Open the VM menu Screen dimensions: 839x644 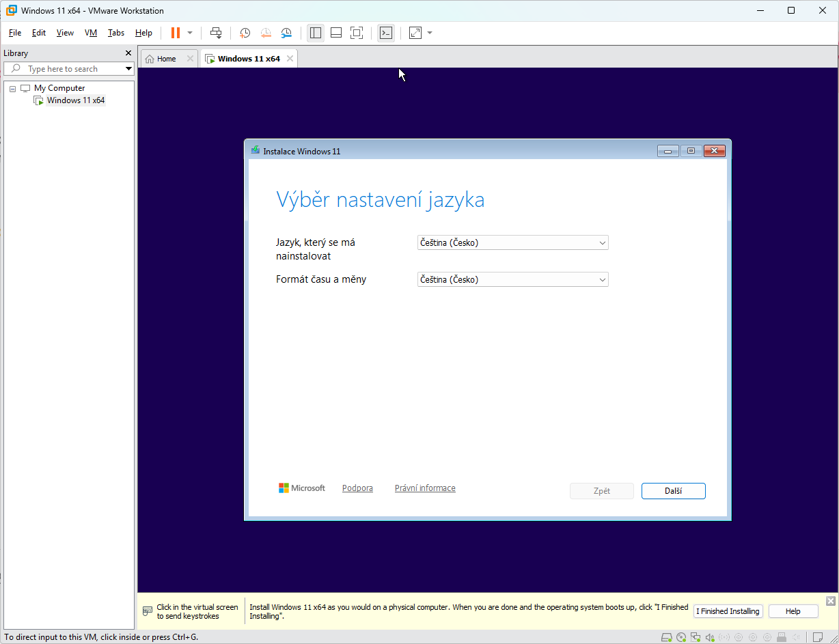(91, 32)
